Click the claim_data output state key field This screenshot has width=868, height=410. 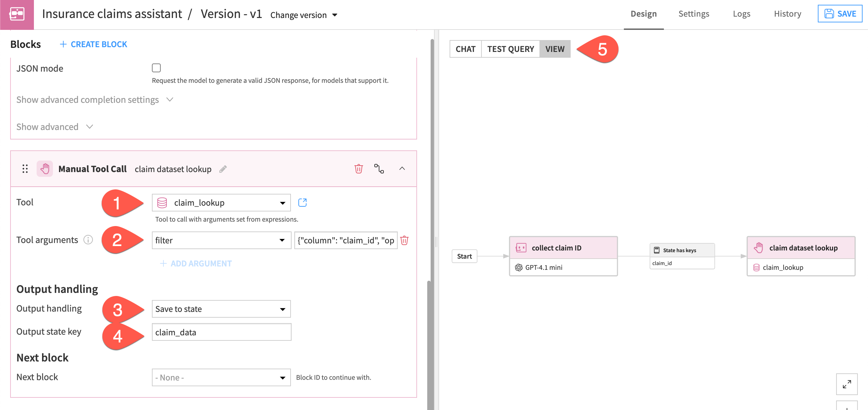tap(221, 332)
